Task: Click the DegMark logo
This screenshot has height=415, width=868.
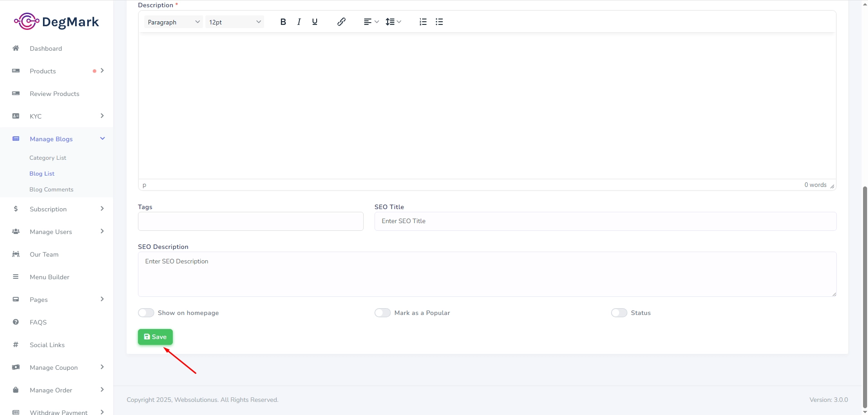Action: [57, 21]
